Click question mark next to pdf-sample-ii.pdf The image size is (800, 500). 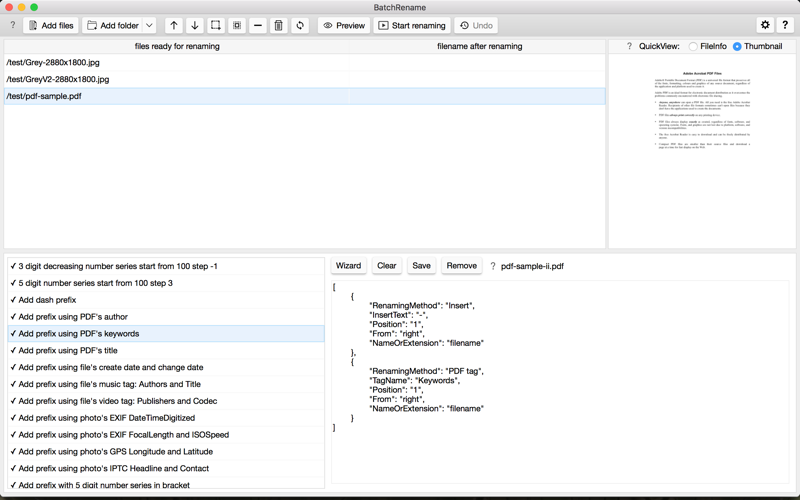pos(493,266)
